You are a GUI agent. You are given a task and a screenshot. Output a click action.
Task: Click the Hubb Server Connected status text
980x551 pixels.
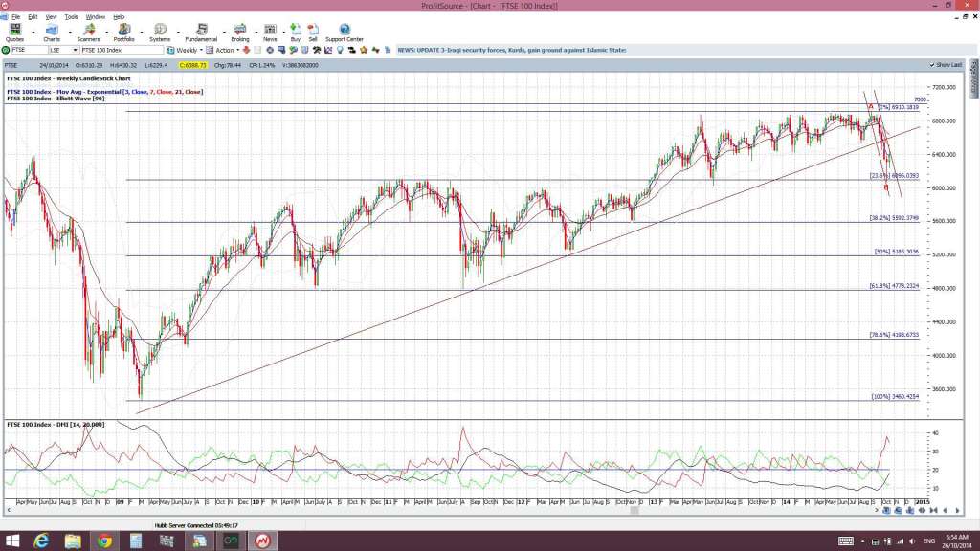[196, 526]
